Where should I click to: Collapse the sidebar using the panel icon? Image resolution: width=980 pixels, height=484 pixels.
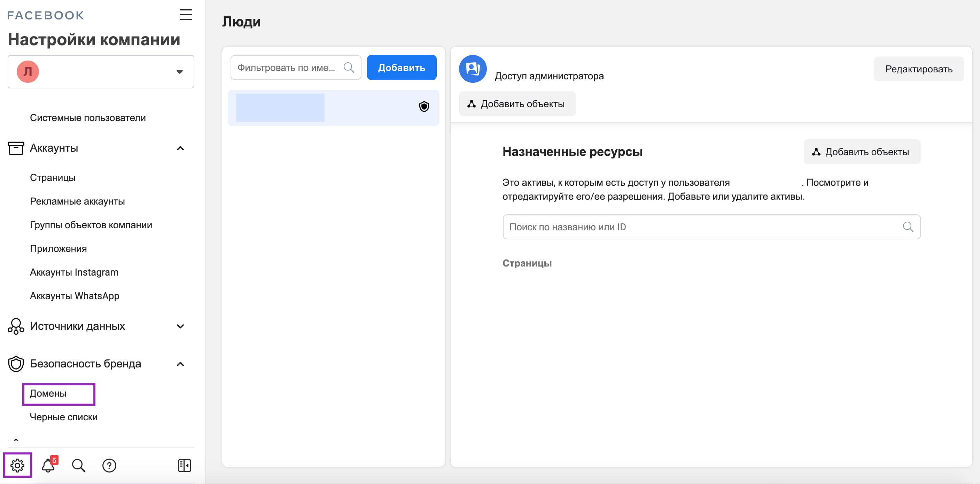tap(184, 465)
